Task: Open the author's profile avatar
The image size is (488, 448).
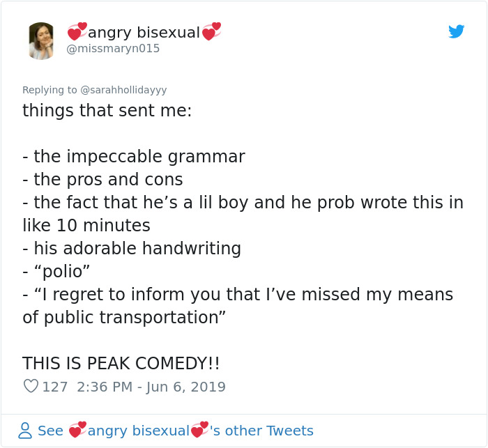Action: click(x=41, y=40)
